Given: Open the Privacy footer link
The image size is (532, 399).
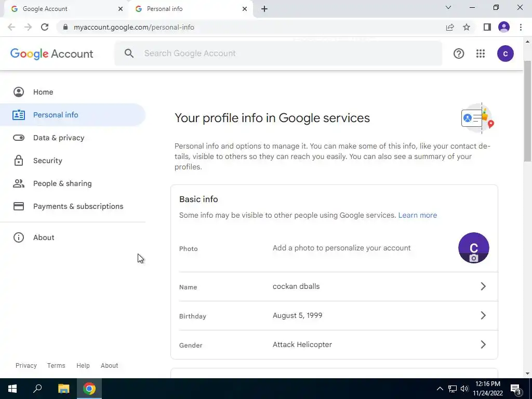Looking at the screenshot, I should (26, 365).
